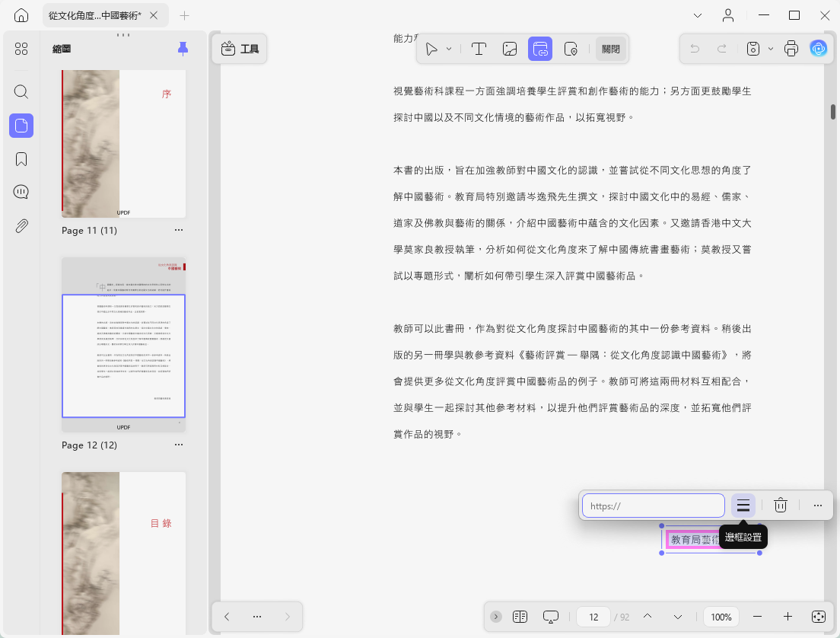Click the vertical document scrollbar
The image size is (840, 638).
point(833,112)
